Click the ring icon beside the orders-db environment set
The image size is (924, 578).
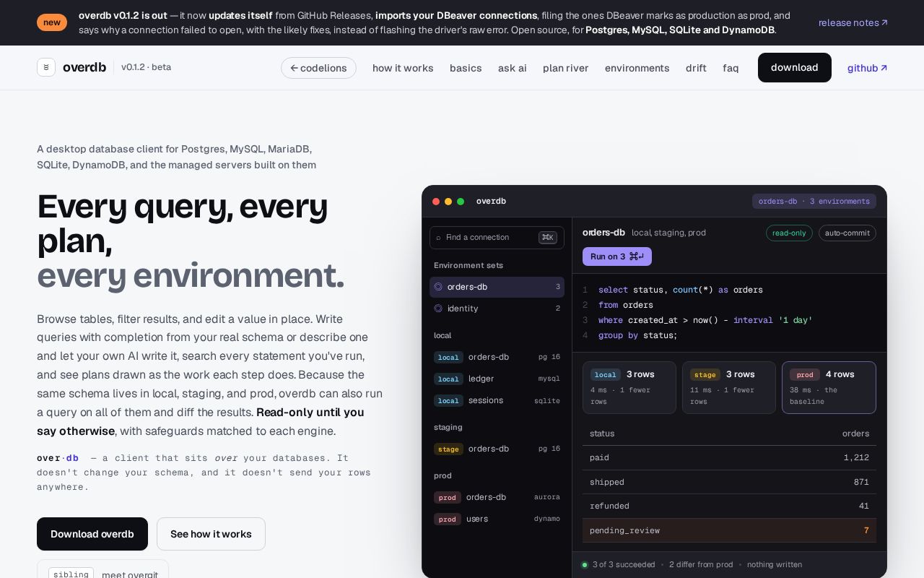point(438,287)
